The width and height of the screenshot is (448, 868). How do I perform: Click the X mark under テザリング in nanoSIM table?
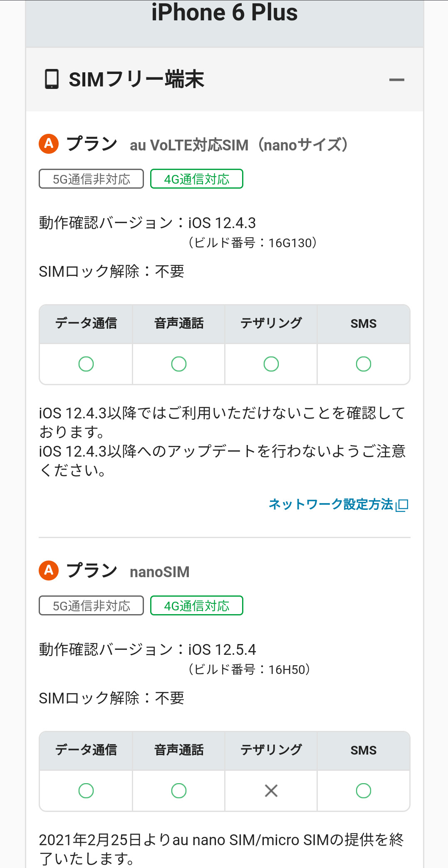click(x=271, y=791)
